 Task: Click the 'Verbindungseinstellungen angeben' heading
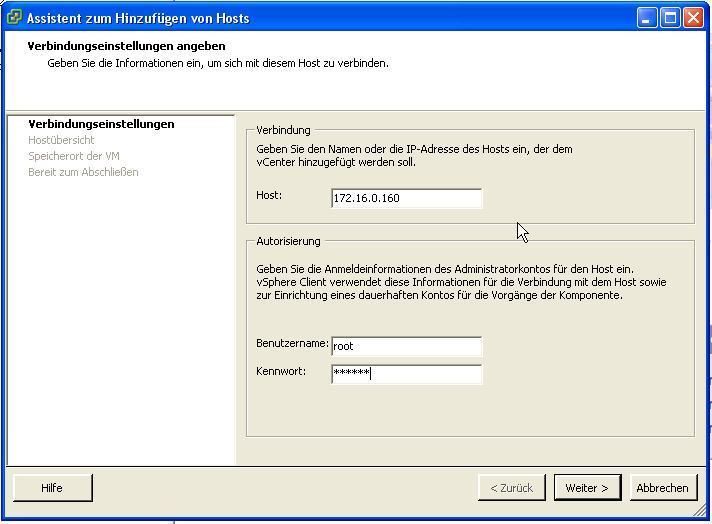127,46
